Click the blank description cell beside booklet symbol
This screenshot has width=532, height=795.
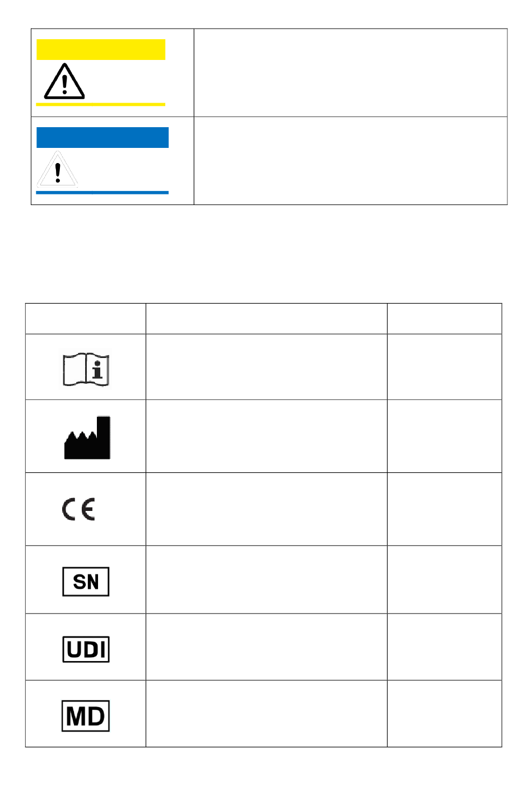coord(267,367)
